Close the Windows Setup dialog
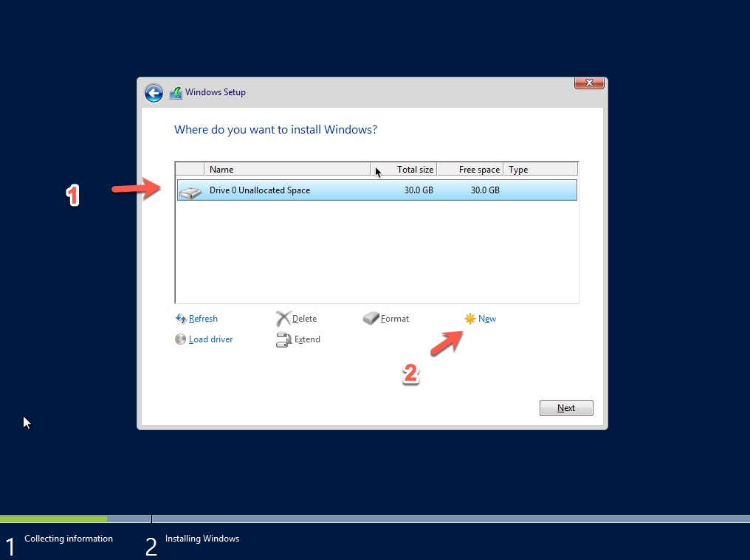This screenshot has width=750, height=560. coord(589,83)
